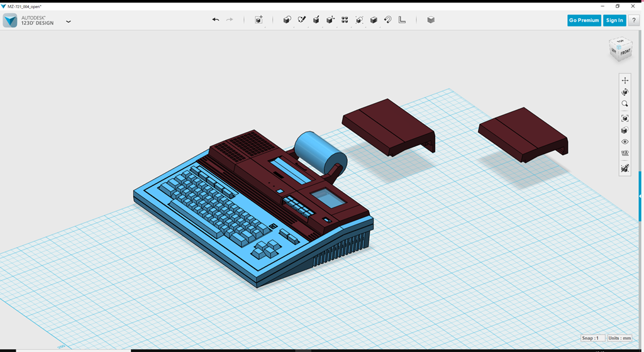This screenshot has height=352, width=644.
Task: Open the Primitives tool menu
Action: click(x=287, y=20)
